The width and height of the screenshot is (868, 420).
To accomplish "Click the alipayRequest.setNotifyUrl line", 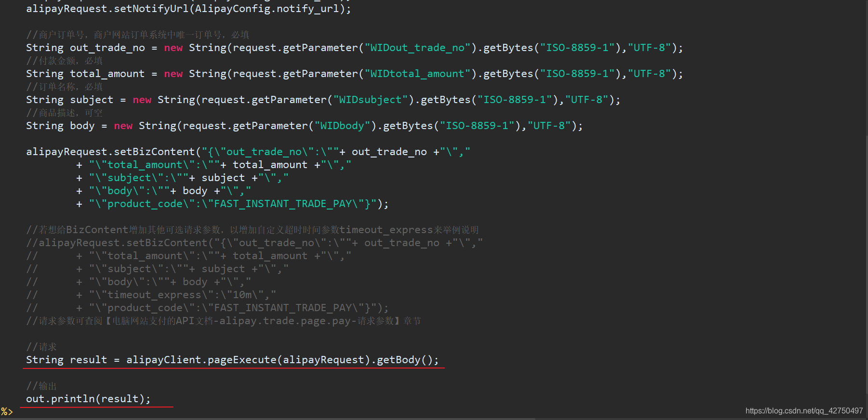I will click(x=188, y=9).
